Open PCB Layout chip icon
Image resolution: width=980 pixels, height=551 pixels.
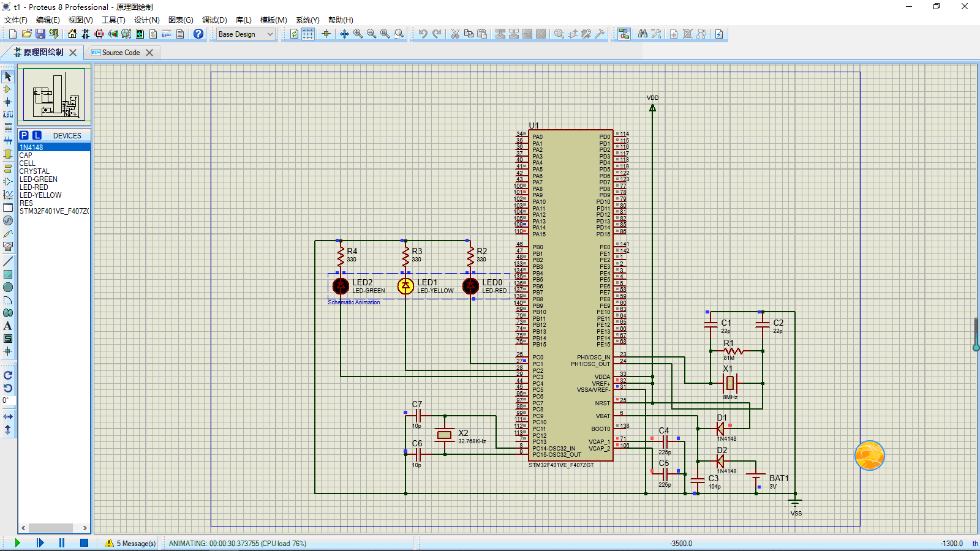[x=99, y=34]
